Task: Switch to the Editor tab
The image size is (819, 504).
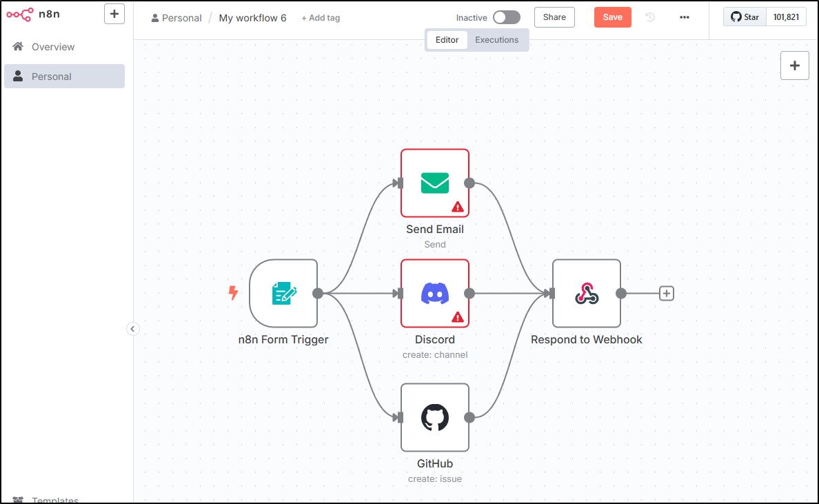Action: [447, 40]
